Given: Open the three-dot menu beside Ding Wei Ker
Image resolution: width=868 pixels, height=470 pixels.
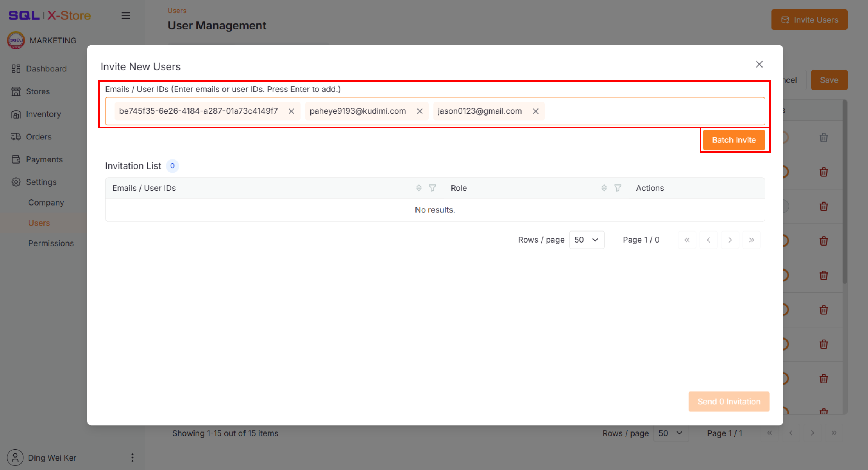Looking at the screenshot, I should [x=132, y=458].
